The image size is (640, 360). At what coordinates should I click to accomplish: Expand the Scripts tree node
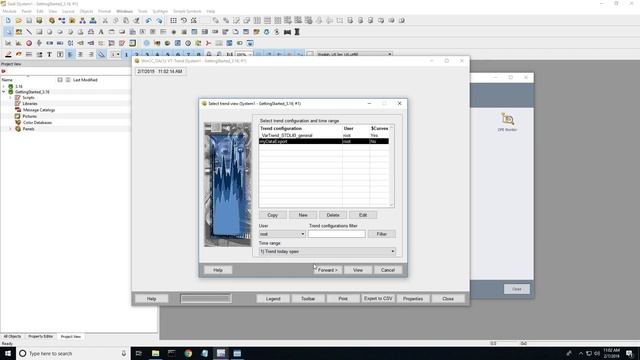tap(11, 98)
